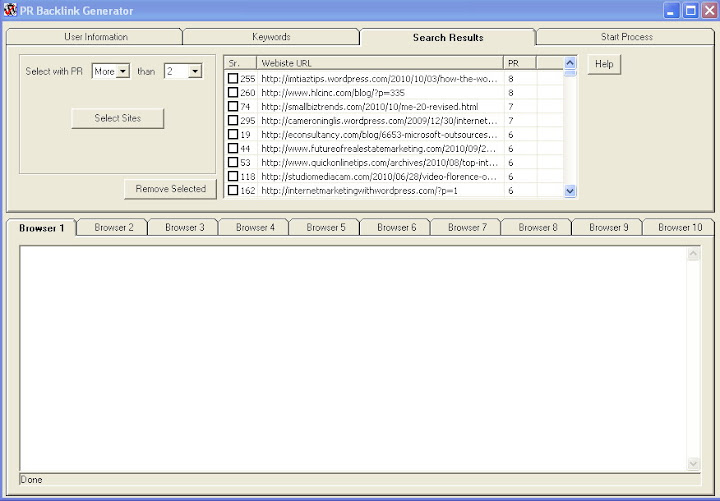Image resolution: width=720 pixels, height=501 pixels.
Task: Click the results list scroll down arrow
Action: [x=570, y=190]
